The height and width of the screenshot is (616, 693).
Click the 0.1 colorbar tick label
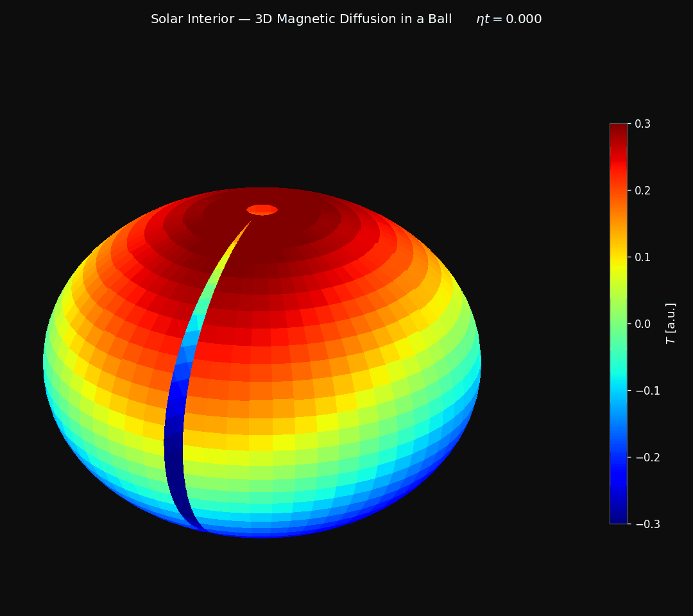[x=639, y=256]
